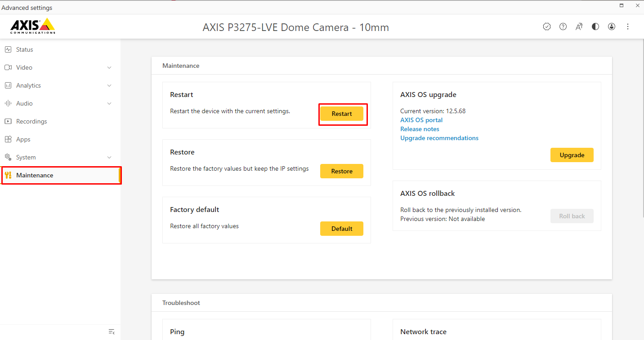Screen dimensions: 644x340
Task: Select Maintenance in the sidebar
Action: coord(35,175)
